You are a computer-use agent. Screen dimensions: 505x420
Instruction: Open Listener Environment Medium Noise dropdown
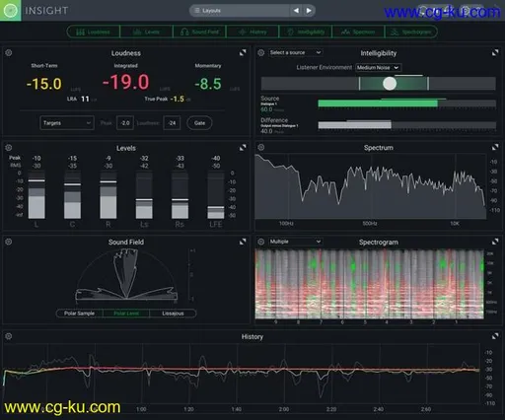378,68
